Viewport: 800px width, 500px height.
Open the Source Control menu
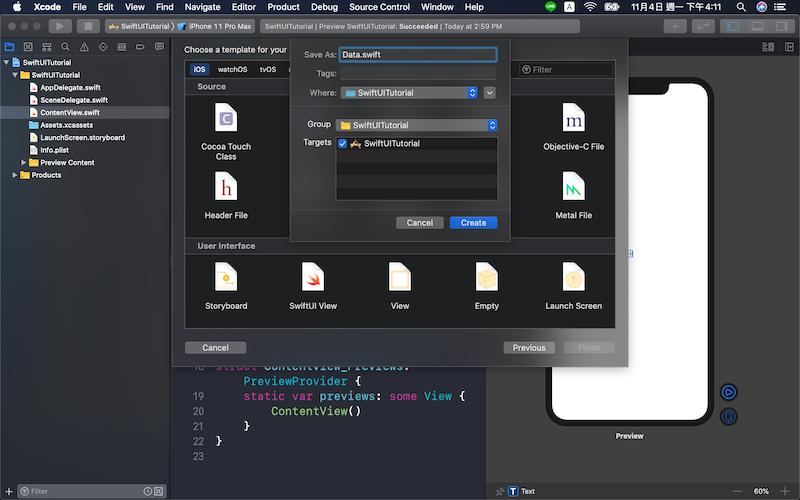coord(379,7)
